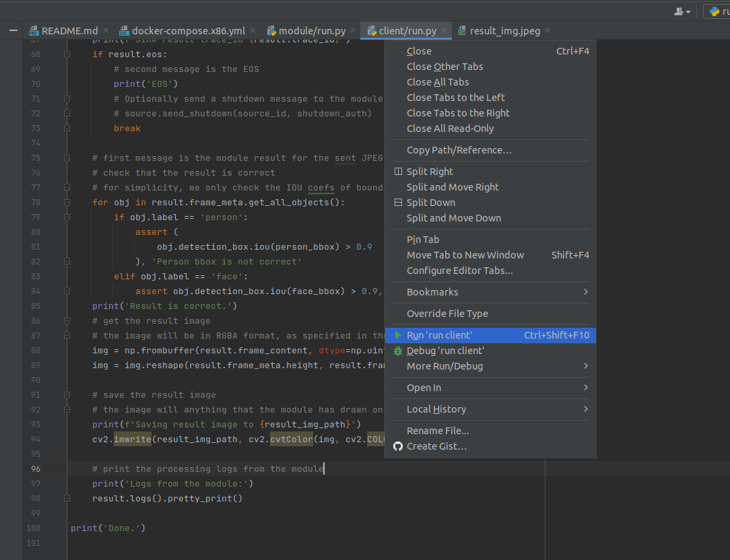Toggle the code fold marker on line 78
This screenshot has height=560, width=730.
(67, 203)
